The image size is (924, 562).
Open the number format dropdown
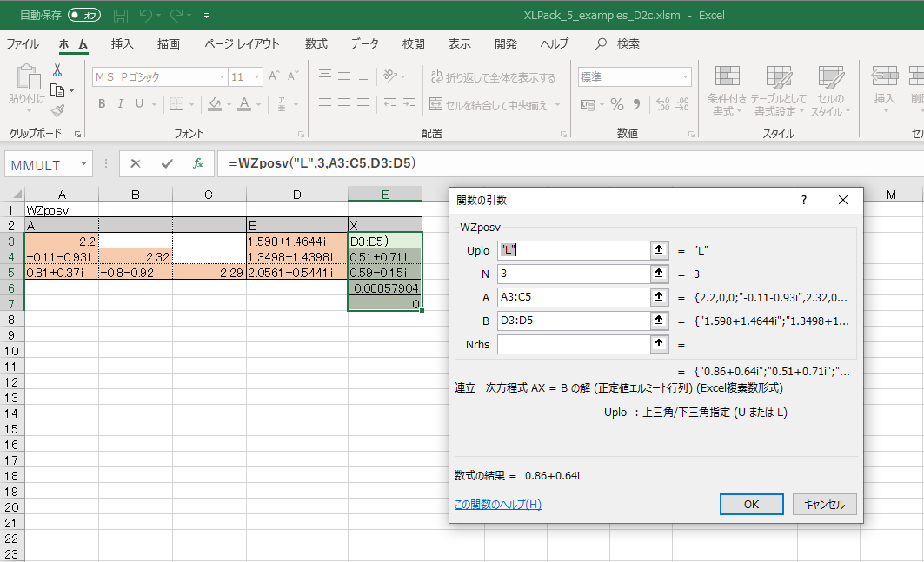click(x=686, y=77)
